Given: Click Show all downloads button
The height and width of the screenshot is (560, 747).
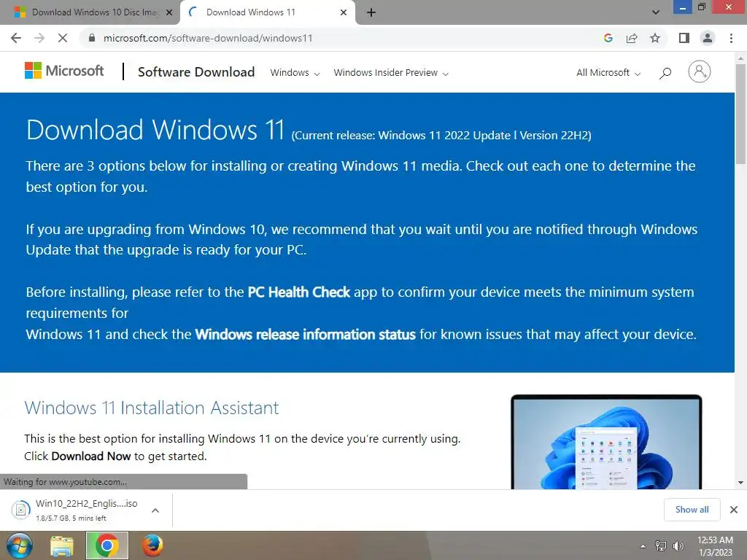Looking at the screenshot, I should (692, 510).
